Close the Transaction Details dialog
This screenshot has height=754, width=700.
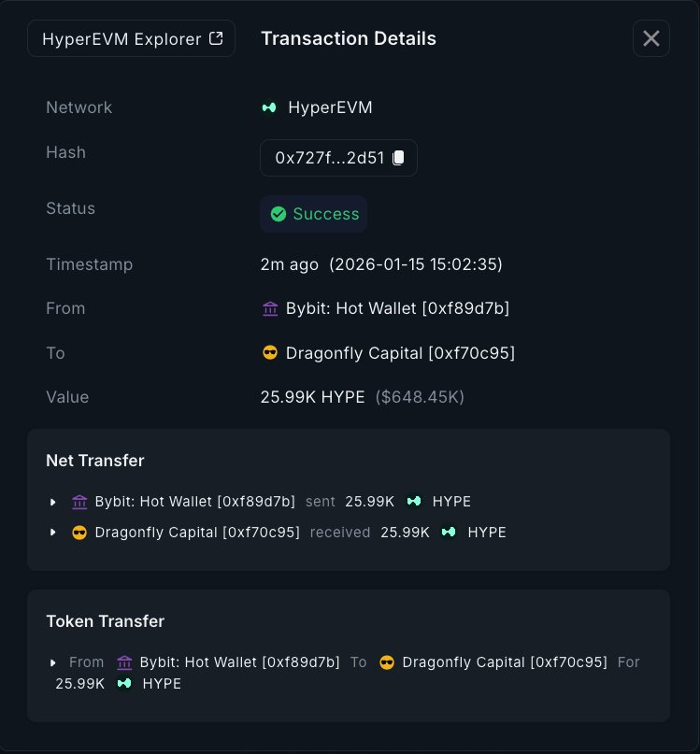pos(651,38)
